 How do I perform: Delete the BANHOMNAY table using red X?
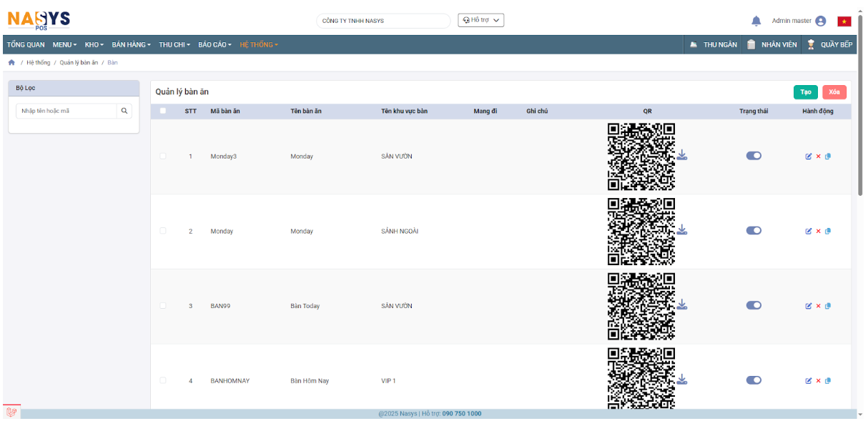pos(818,381)
